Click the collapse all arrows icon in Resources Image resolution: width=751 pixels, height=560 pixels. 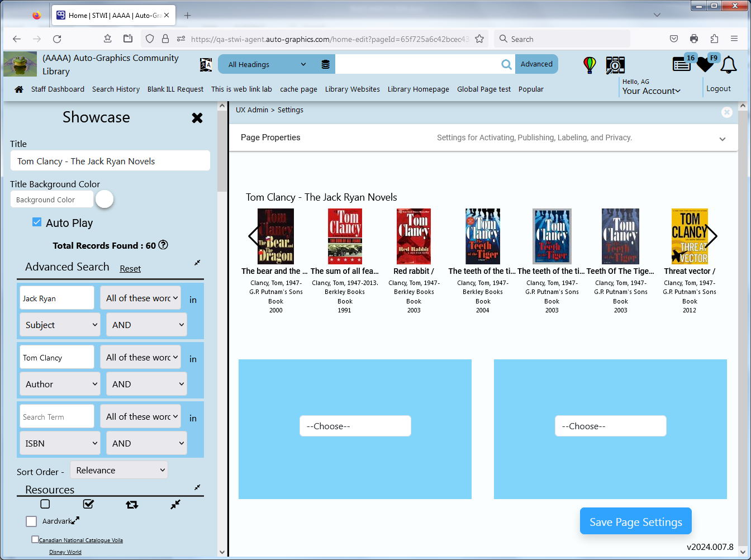point(175,504)
